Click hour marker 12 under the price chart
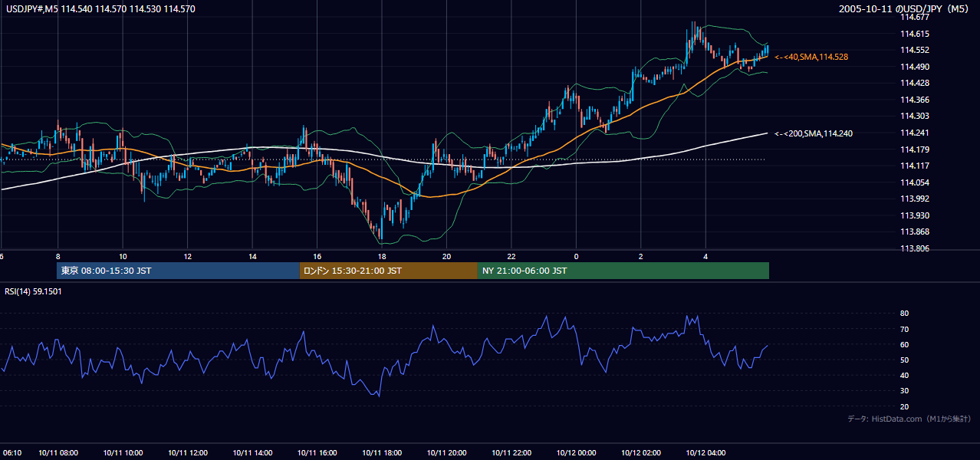The image size is (980, 460). pyautogui.click(x=188, y=257)
